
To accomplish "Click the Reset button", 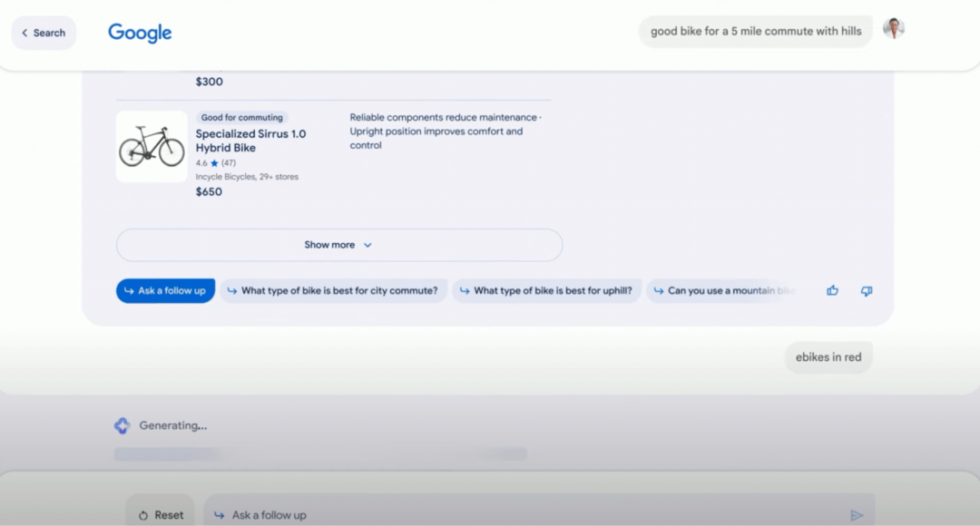I will point(160,514).
